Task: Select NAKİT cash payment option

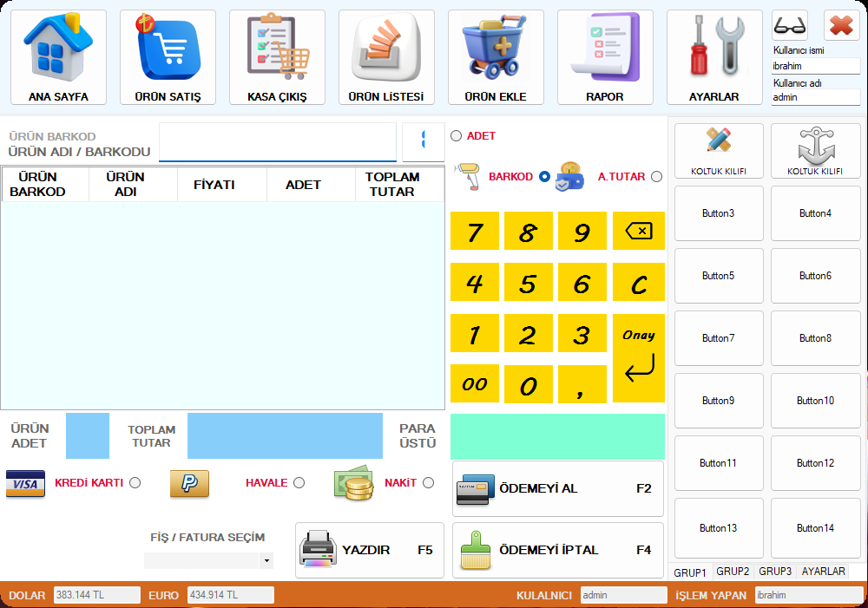Action: [x=428, y=483]
